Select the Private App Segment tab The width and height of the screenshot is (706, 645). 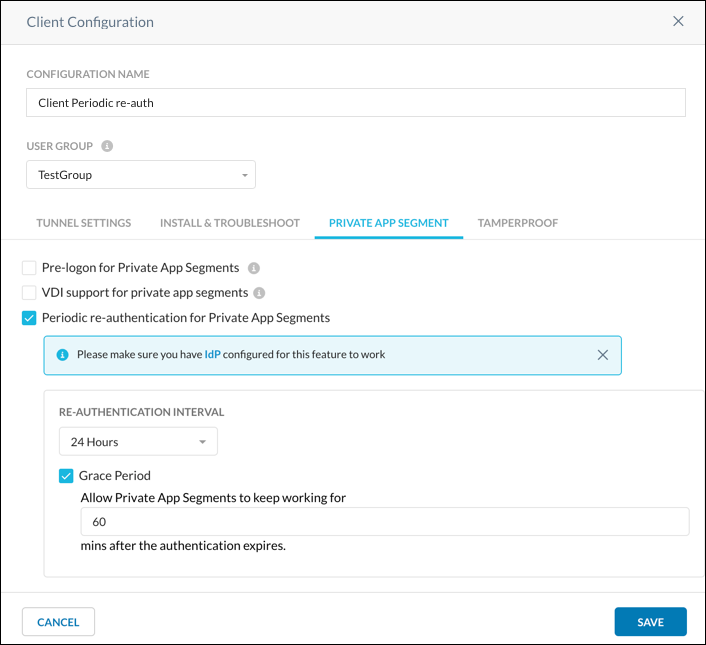tap(388, 223)
